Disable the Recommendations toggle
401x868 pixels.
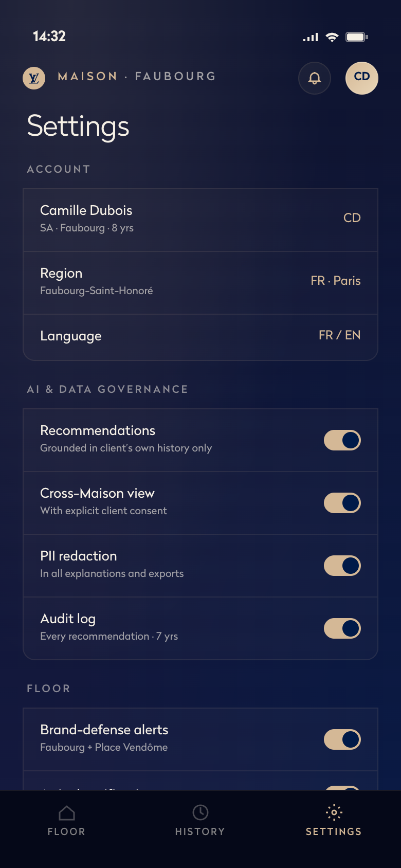342,440
